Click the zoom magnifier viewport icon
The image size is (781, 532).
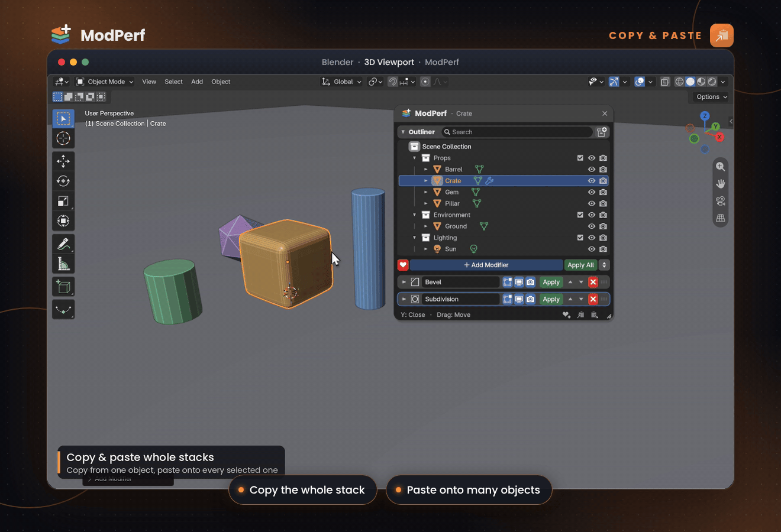click(x=720, y=167)
